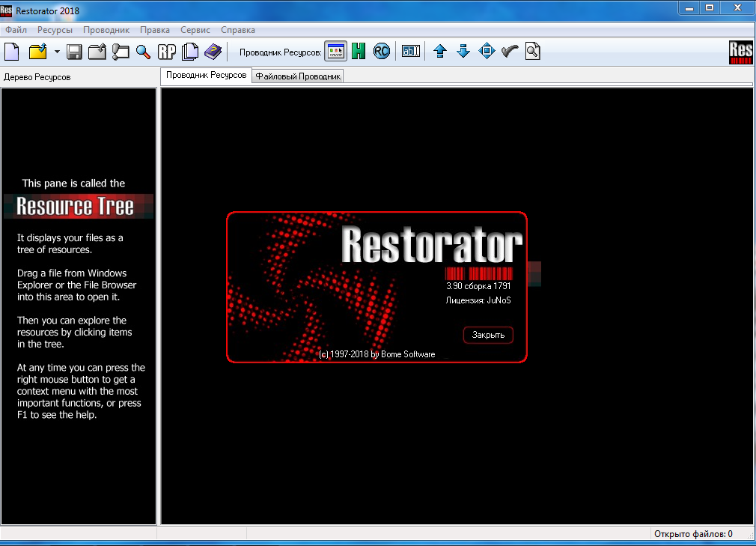This screenshot has height=546, width=756.
Task: Toggle the ab| edit mode icon
Action: pos(411,51)
